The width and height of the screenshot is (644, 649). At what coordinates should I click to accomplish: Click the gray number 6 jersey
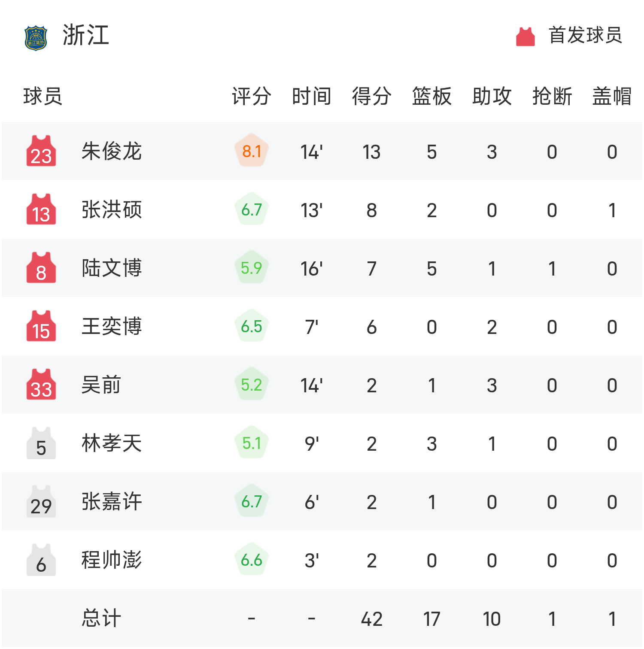point(41,560)
